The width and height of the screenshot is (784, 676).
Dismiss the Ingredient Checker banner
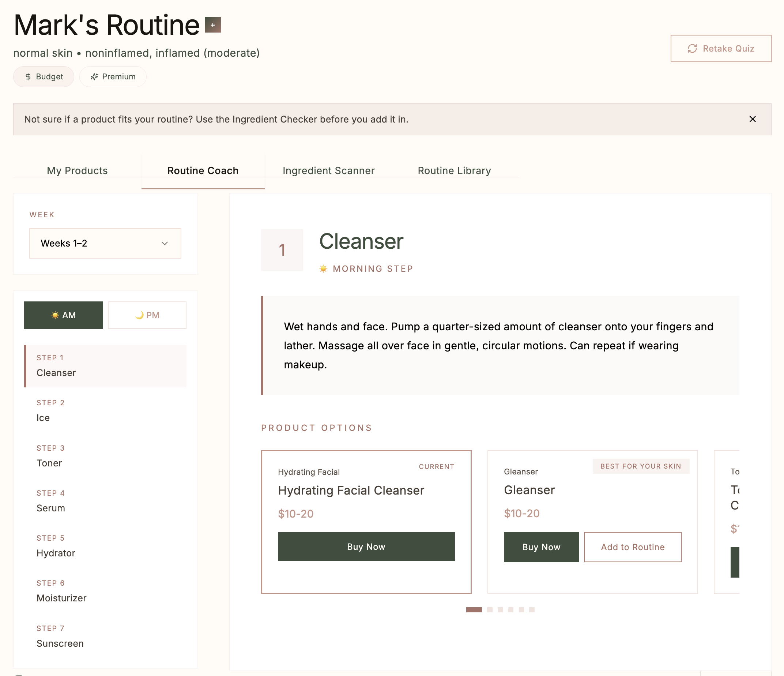click(752, 119)
